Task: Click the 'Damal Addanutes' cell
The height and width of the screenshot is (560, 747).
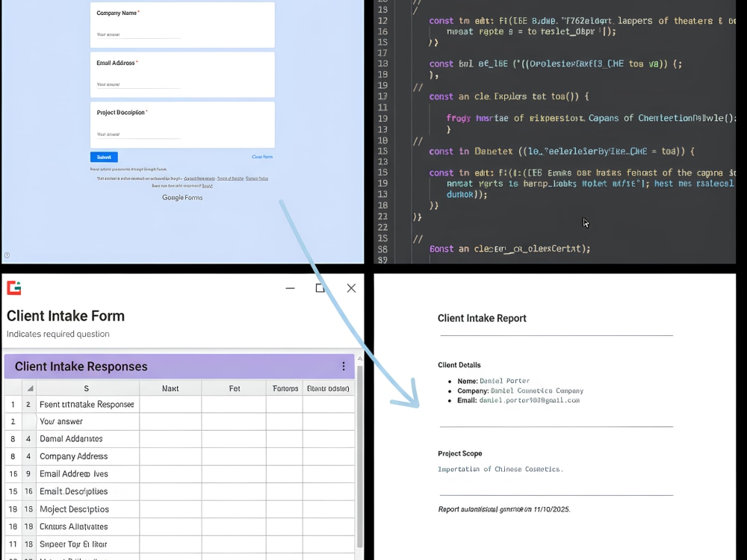Action: click(x=87, y=438)
